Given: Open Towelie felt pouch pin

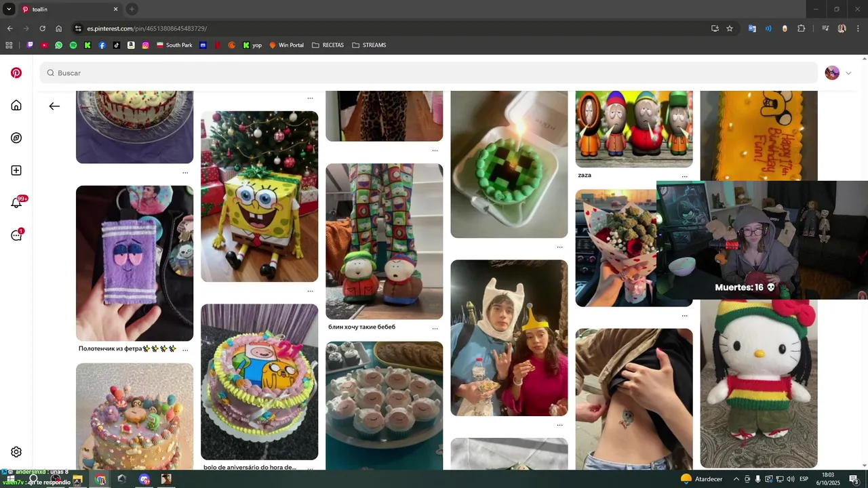Looking at the screenshot, I should point(134,264).
